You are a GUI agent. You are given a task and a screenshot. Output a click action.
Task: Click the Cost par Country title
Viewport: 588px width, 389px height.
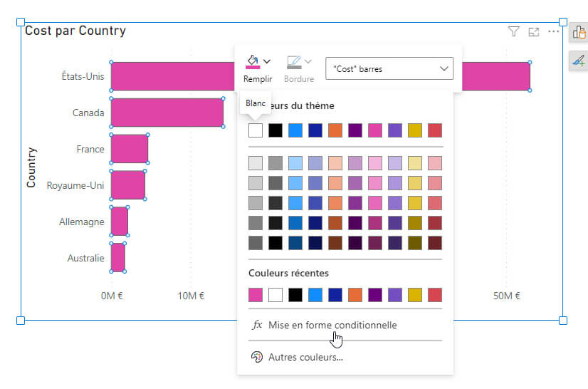point(75,31)
